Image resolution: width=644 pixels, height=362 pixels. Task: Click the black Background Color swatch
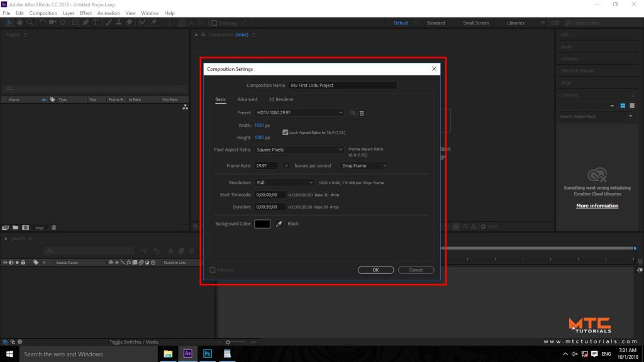point(262,224)
